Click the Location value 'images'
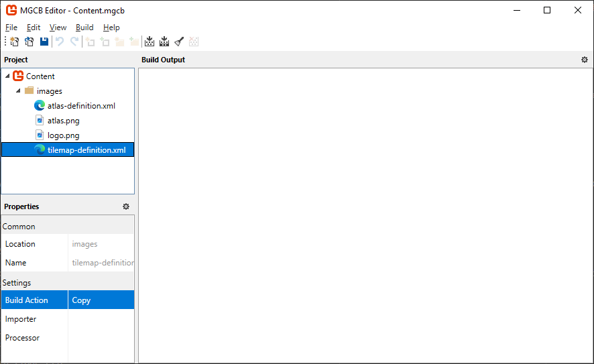Screen dimensions: 594x364 [84, 244]
